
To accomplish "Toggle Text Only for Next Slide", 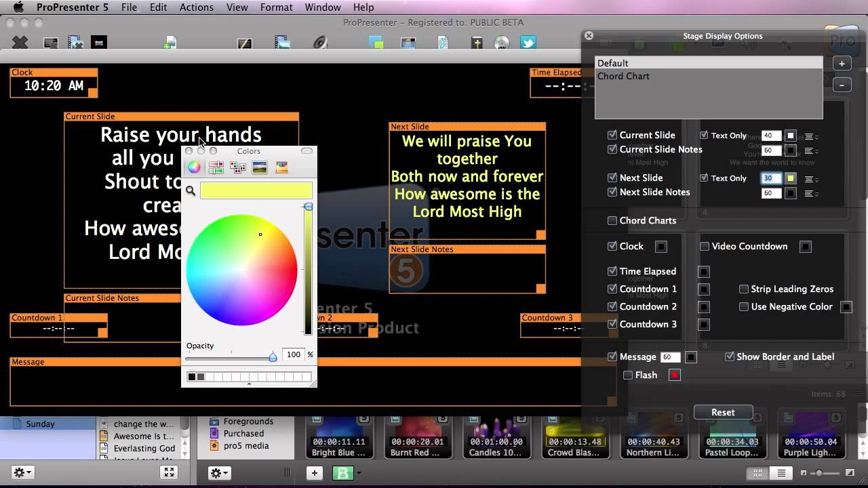I will pos(704,178).
